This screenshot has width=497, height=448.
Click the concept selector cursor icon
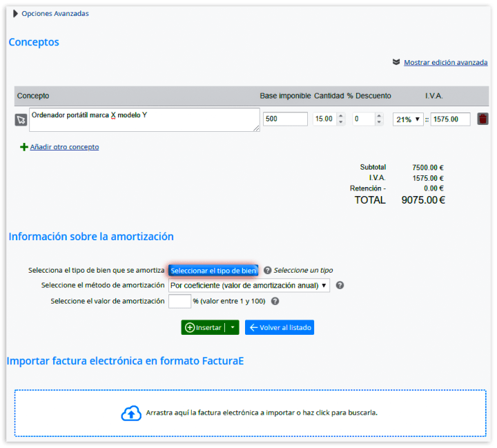tap(21, 120)
